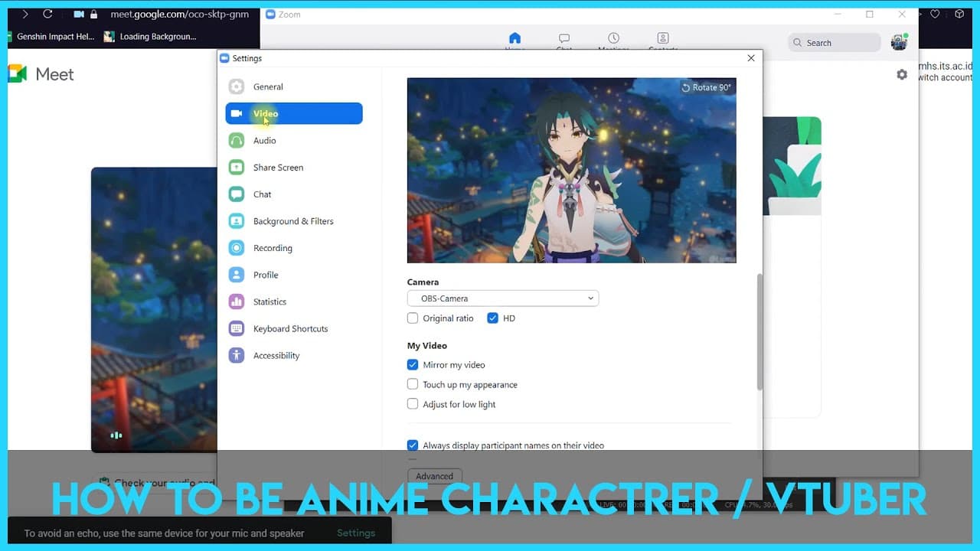Disable Mirror my video

(x=413, y=365)
